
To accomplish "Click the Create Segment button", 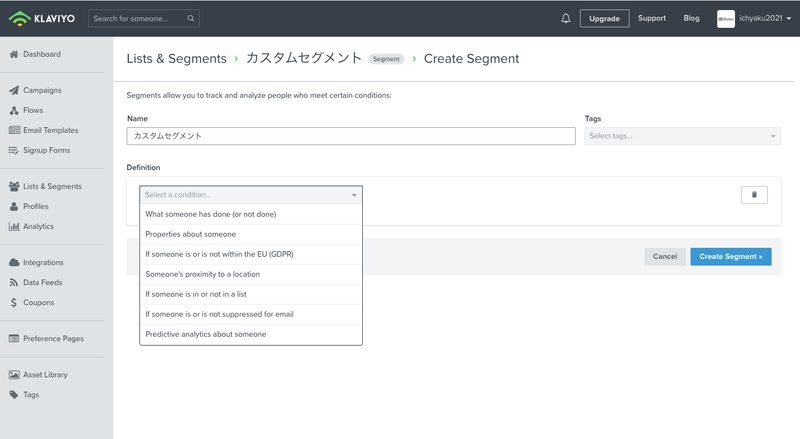I will 731,256.
